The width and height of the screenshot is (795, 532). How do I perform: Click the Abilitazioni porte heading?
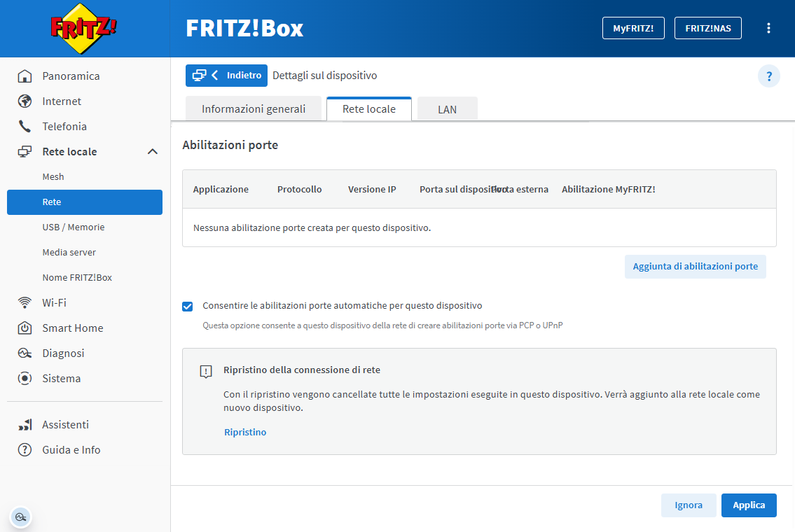click(230, 145)
